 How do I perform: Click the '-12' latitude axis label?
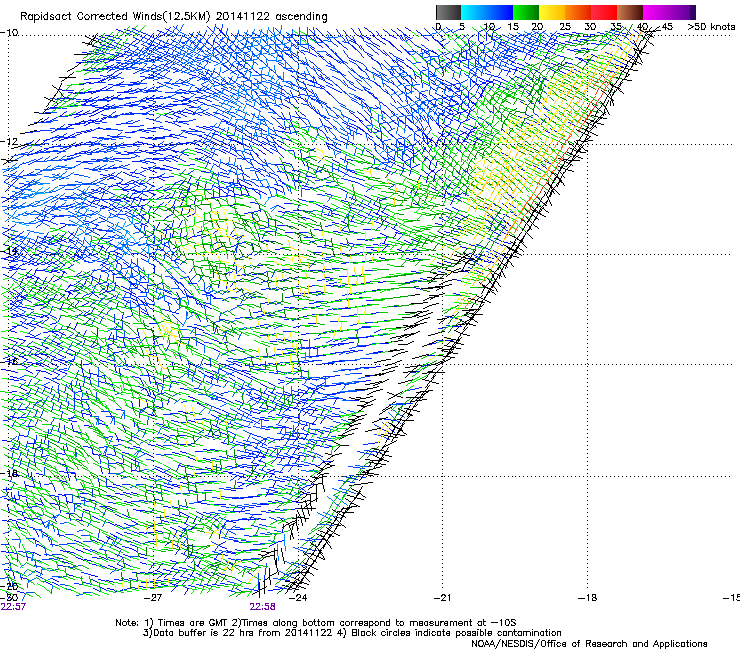[9, 142]
